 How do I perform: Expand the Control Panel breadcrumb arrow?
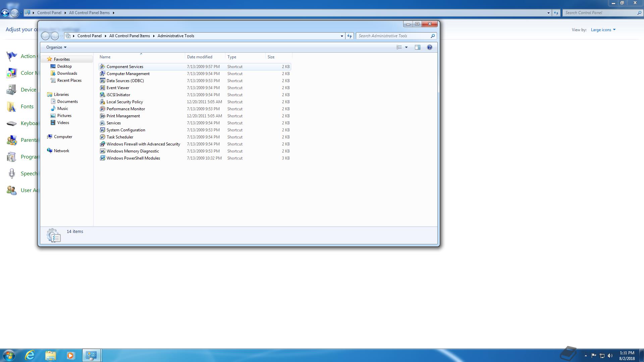pos(105,36)
